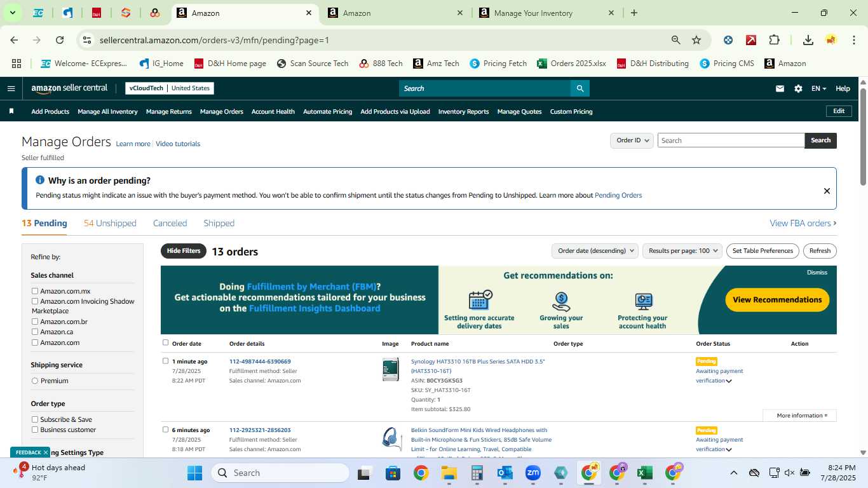Check Amazon.com Invoicing Shadow Marketplace filter
Screen dimensions: 868x488
(x=35, y=301)
